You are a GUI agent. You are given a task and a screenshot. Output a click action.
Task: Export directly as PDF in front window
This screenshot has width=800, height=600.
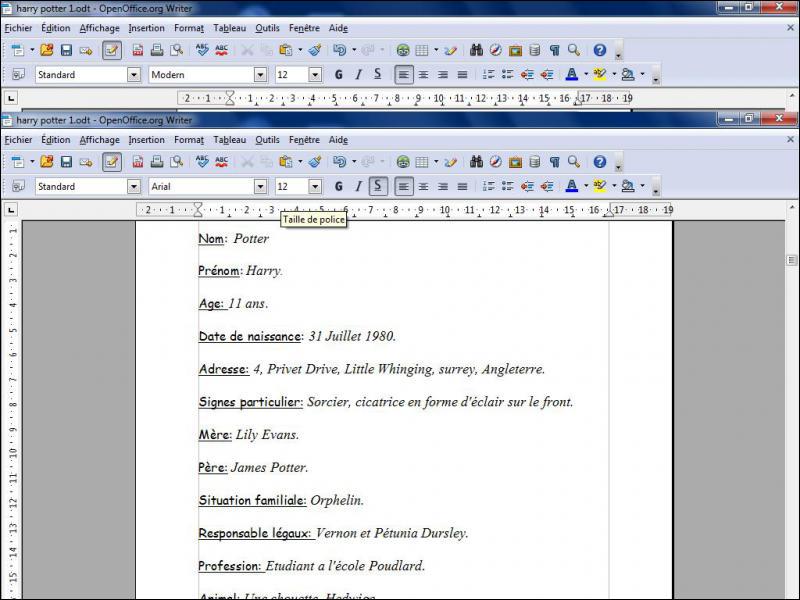[138, 162]
